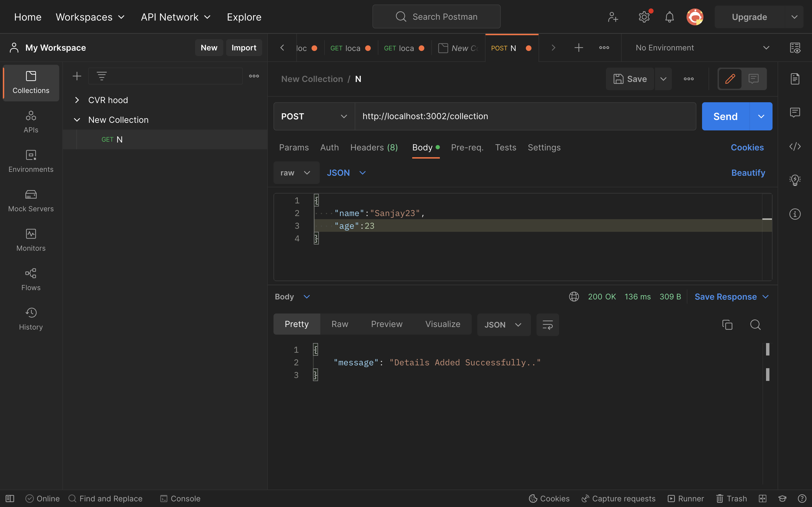
Task: View the request History panel
Action: coord(30,318)
